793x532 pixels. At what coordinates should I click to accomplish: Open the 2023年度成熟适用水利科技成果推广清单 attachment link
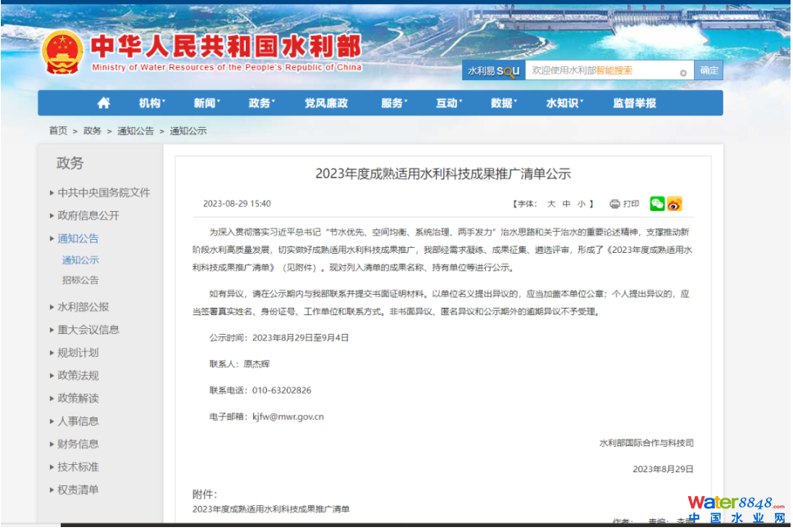tap(270, 509)
